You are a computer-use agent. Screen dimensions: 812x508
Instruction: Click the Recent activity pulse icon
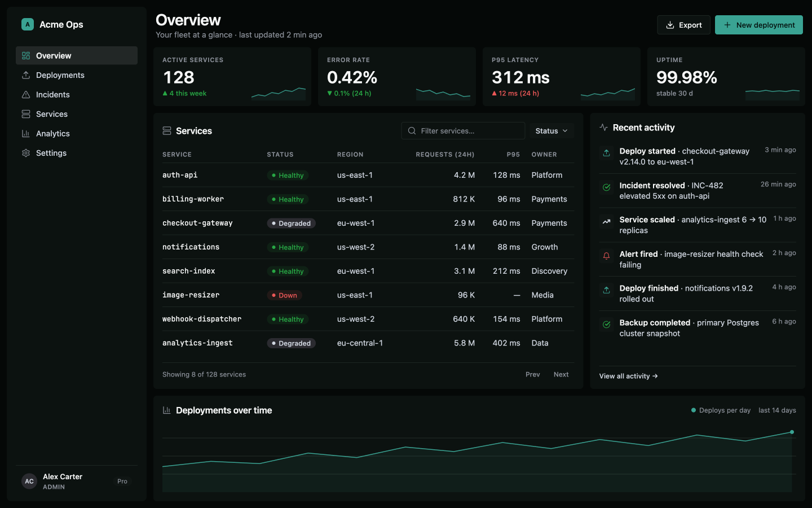pyautogui.click(x=604, y=128)
